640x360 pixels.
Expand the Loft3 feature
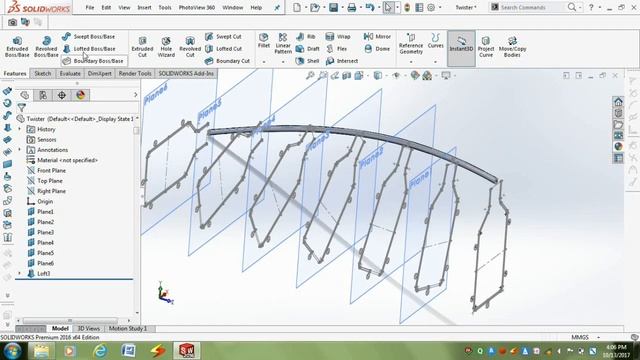[x=20, y=273]
